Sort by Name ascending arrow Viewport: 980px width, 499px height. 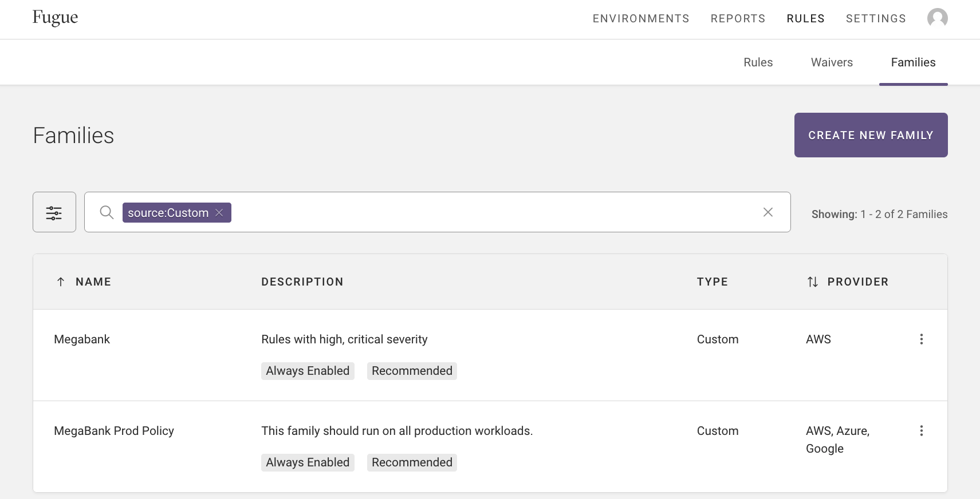point(61,282)
